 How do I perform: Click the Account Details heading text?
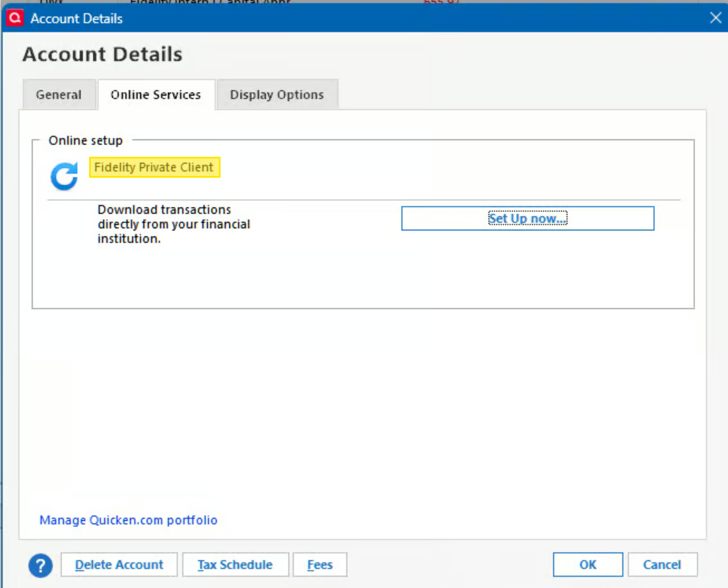tap(102, 54)
